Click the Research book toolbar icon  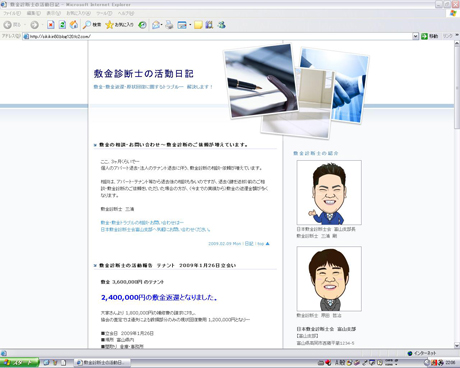coord(209,25)
